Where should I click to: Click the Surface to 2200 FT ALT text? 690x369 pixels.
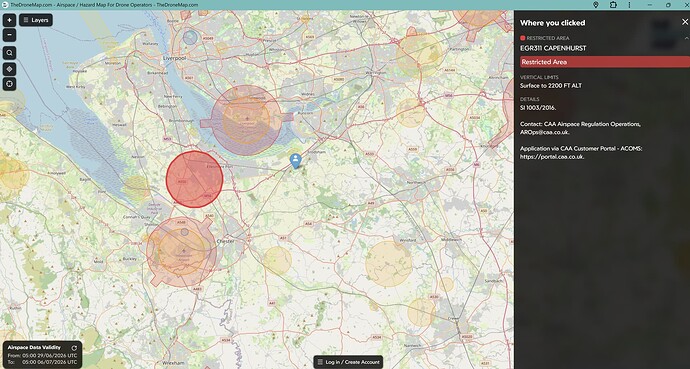coord(551,86)
